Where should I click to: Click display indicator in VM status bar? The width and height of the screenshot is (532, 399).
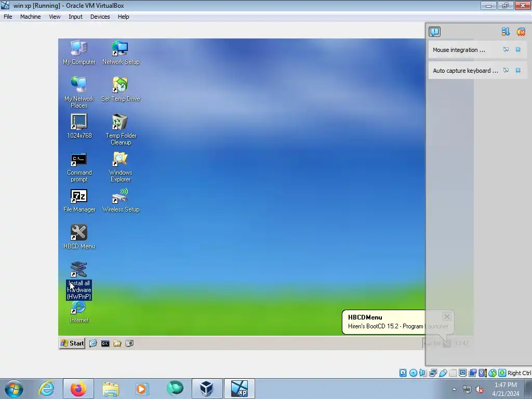[x=462, y=373]
